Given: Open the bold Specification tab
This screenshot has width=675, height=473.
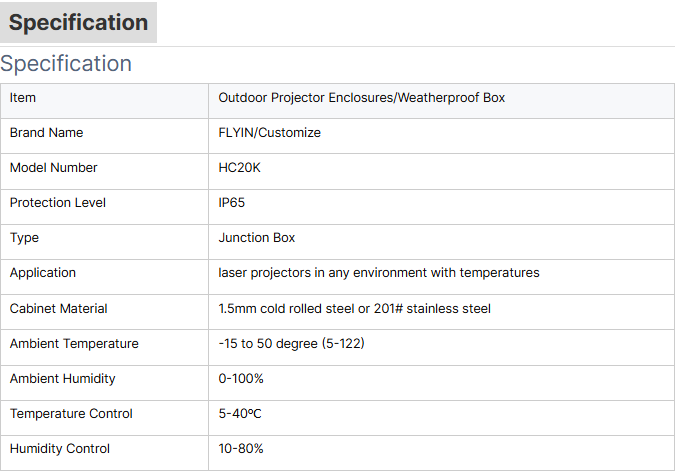Looking at the screenshot, I should click(x=78, y=22).
